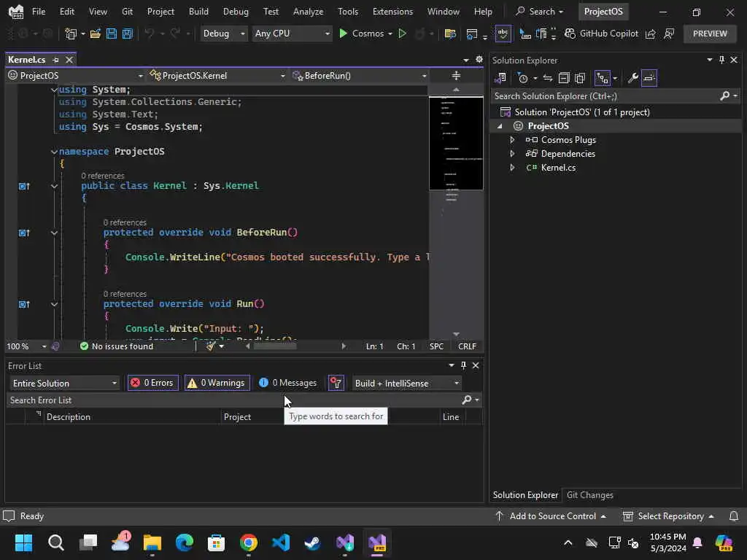The width and height of the screenshot is (747, 560).
Task: Open the File menu
Action: (39, 12)
